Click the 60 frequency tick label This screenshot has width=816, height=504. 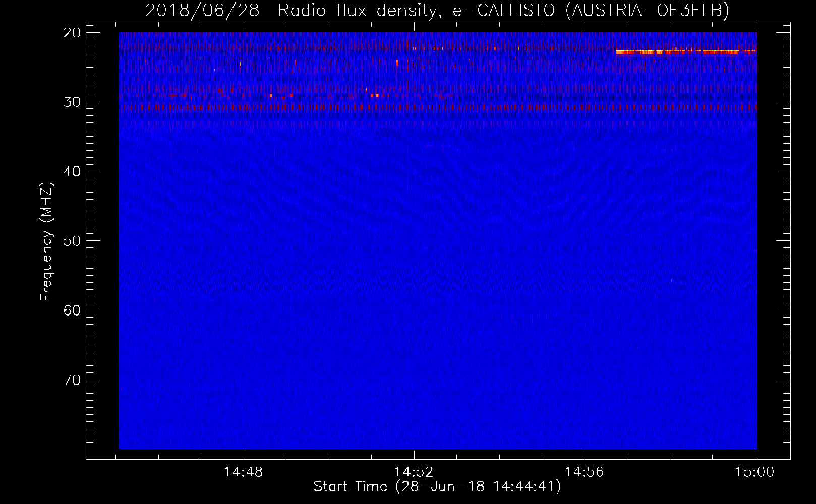(x=73, y=310)
